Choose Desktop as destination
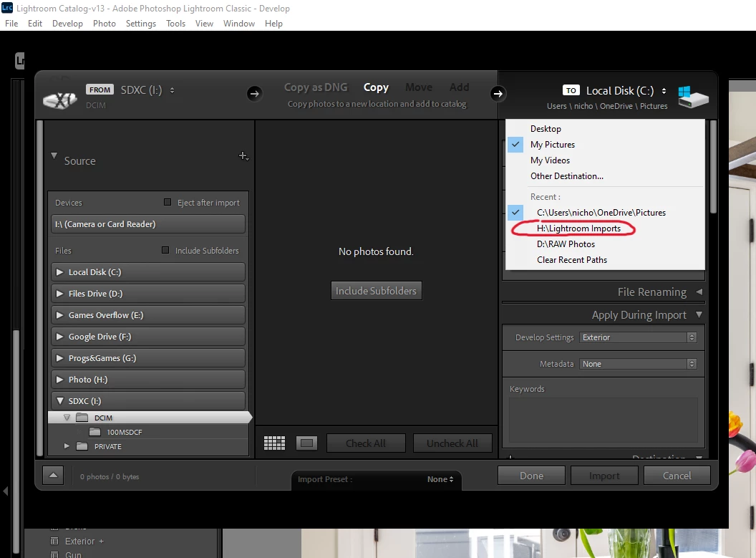The image size is (756, 558). click(546, 129)
